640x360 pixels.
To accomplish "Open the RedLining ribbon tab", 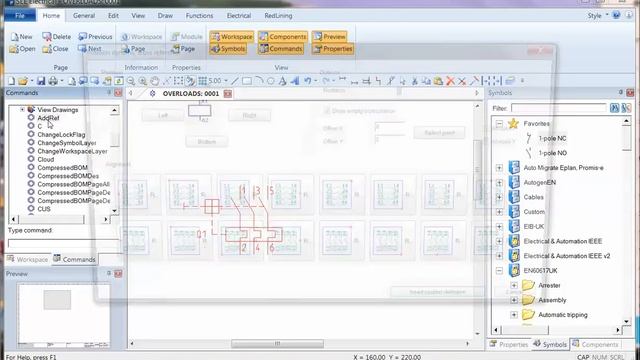I will coord(278,16).
